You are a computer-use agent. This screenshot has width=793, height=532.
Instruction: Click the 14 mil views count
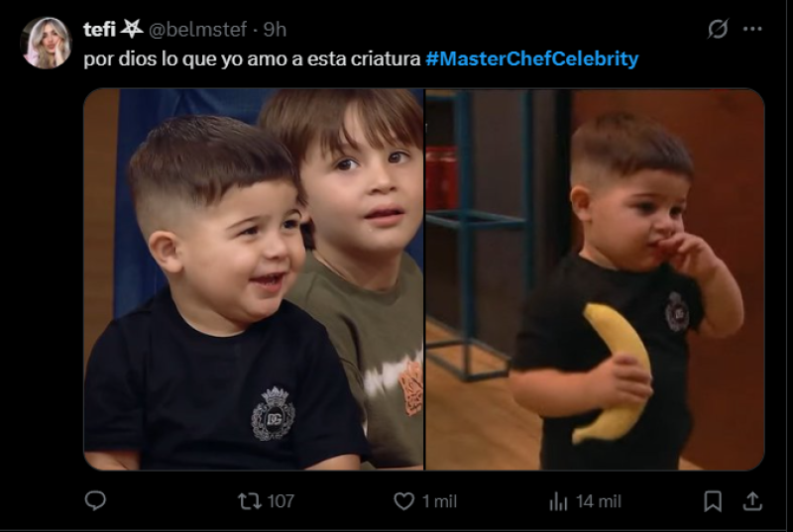pyautogui.click(x=599, y=501)
